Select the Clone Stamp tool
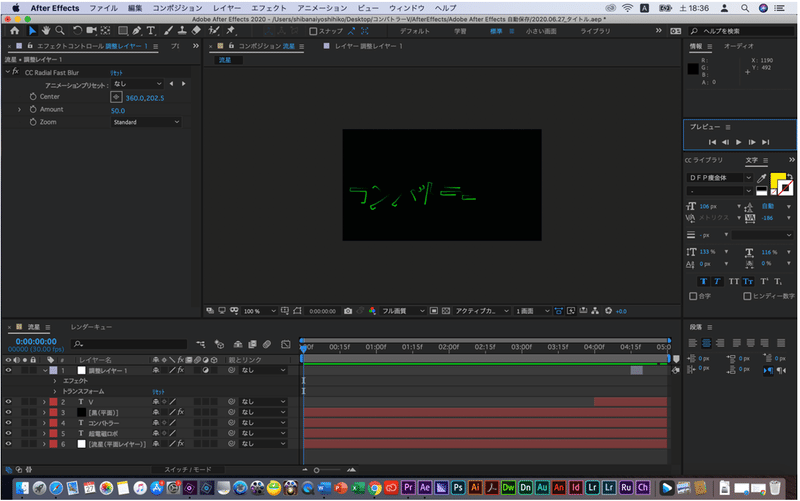 182,31
